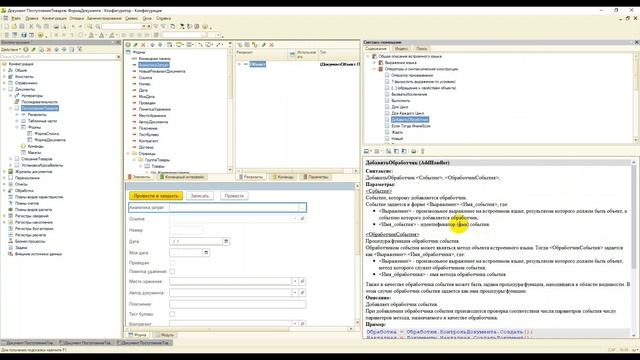
Task: Click the ellipsis button in Аналитика затрат field
Action: 302,207
